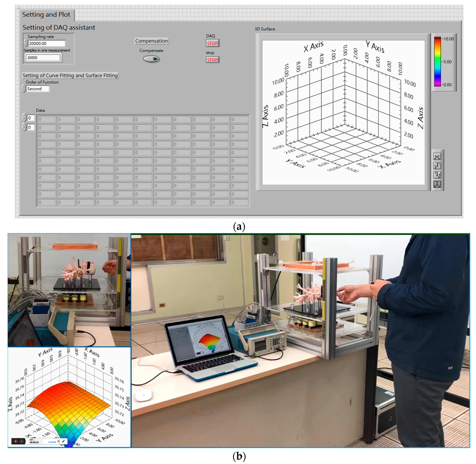Click the Setting of Curve Fitting and Surface Fitting label
The height and width of the screenshot is (464, 476).
(70, 75)
